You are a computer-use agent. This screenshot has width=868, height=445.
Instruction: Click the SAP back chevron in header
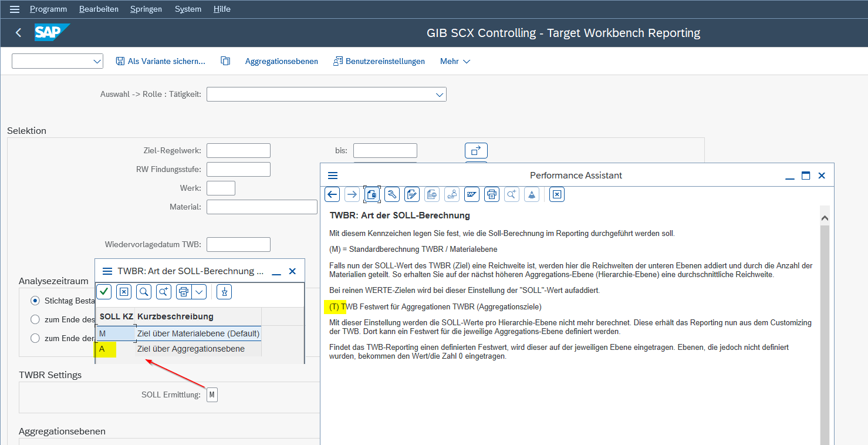[19, 33]
